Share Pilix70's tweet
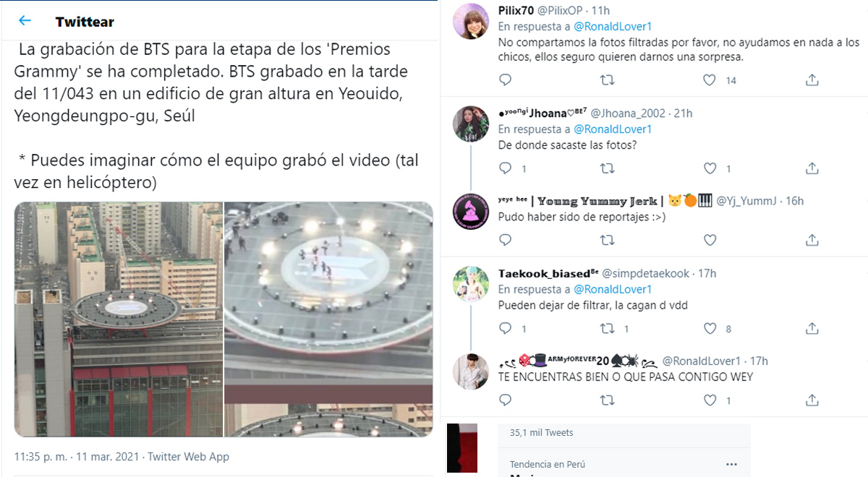The image size is (868, 477). tap(812, 79)
